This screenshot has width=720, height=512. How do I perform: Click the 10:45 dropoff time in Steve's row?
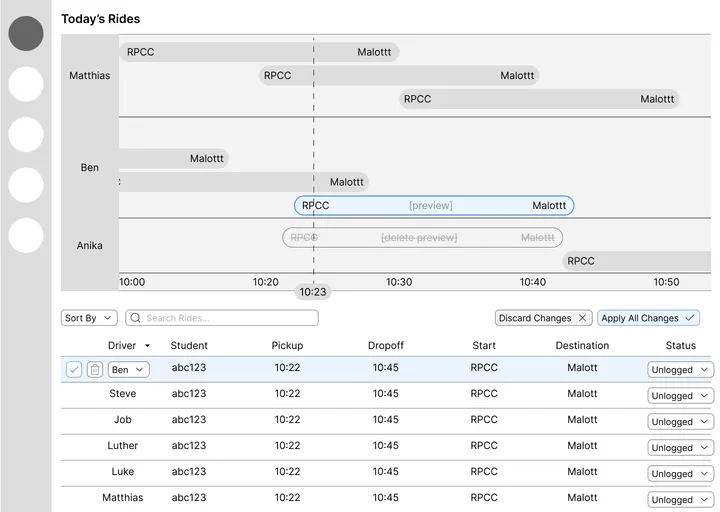pos(385,394)
